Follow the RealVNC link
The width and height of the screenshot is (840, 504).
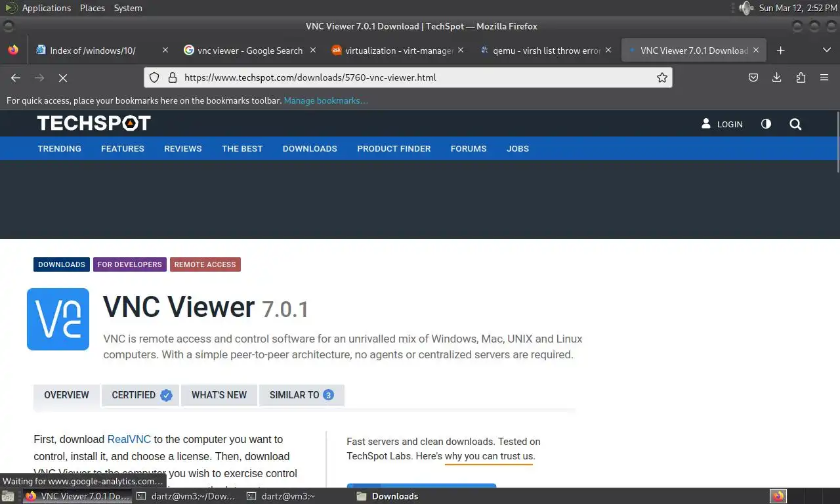(x=129, y=439)
